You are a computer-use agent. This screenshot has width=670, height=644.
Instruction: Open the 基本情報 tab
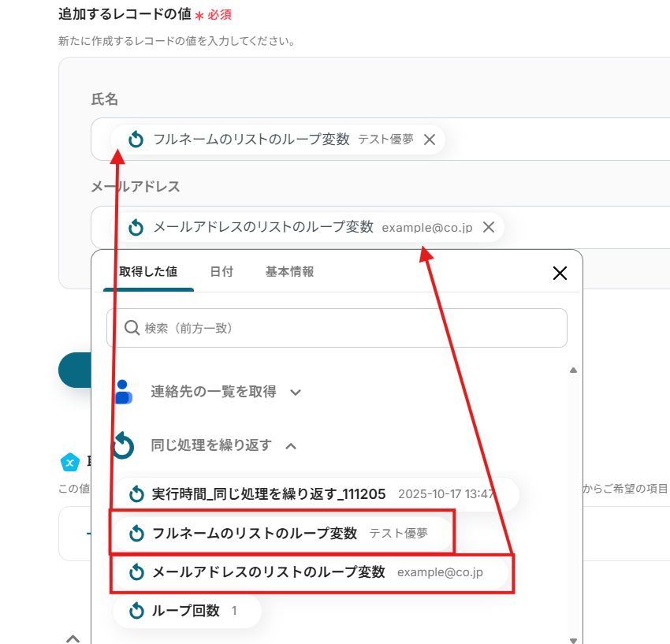pos(290,272)
